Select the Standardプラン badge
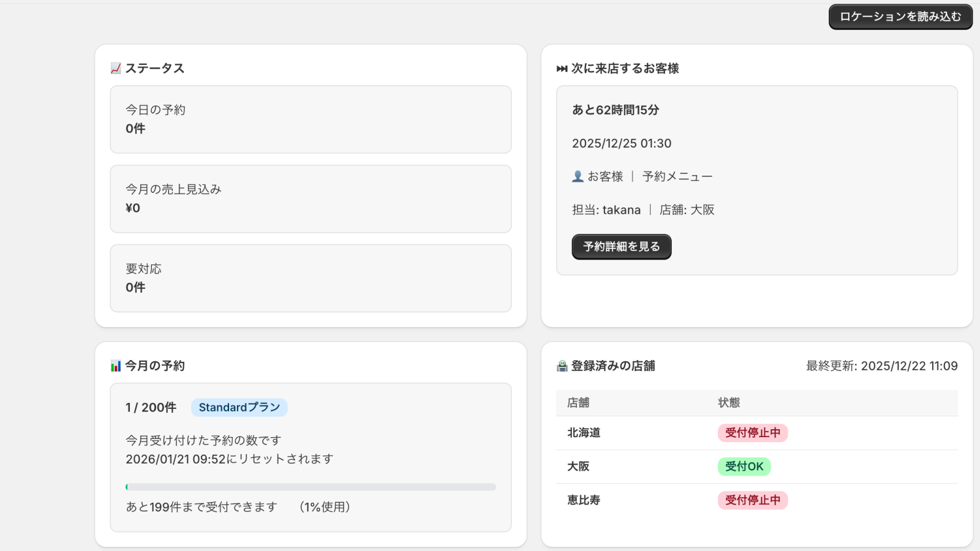Screen dimensions: 980x551 [x=239, y=407]
